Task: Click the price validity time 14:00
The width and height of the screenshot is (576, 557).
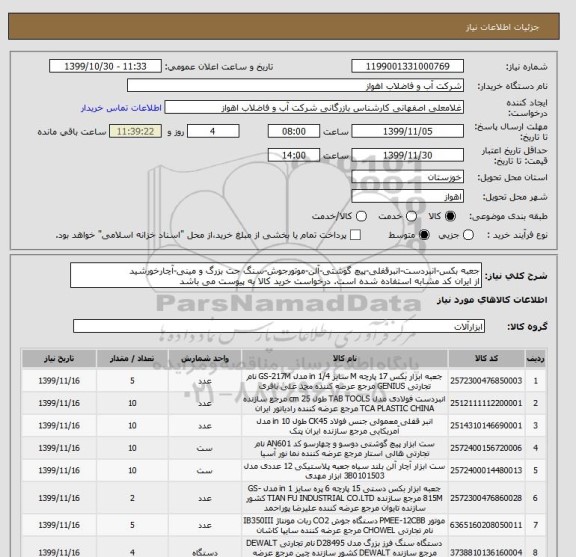Action: click(x=294, y=155)
